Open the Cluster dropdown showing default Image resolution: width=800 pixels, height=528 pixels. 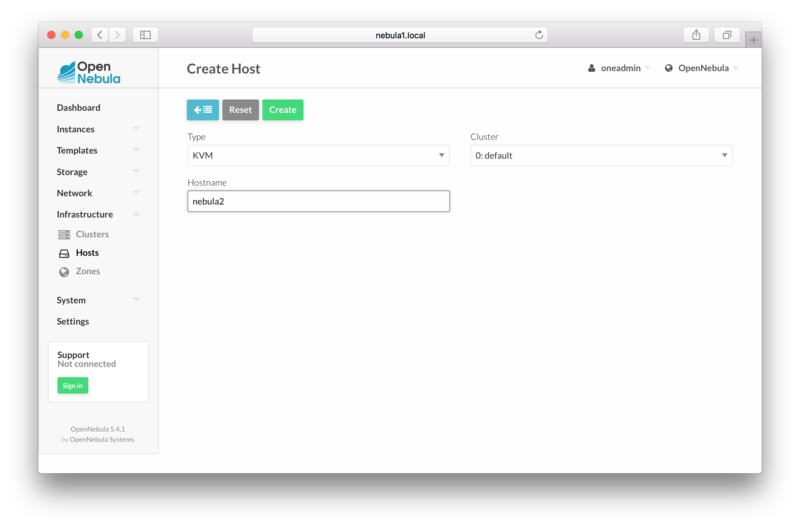click(x=601, y=156)
